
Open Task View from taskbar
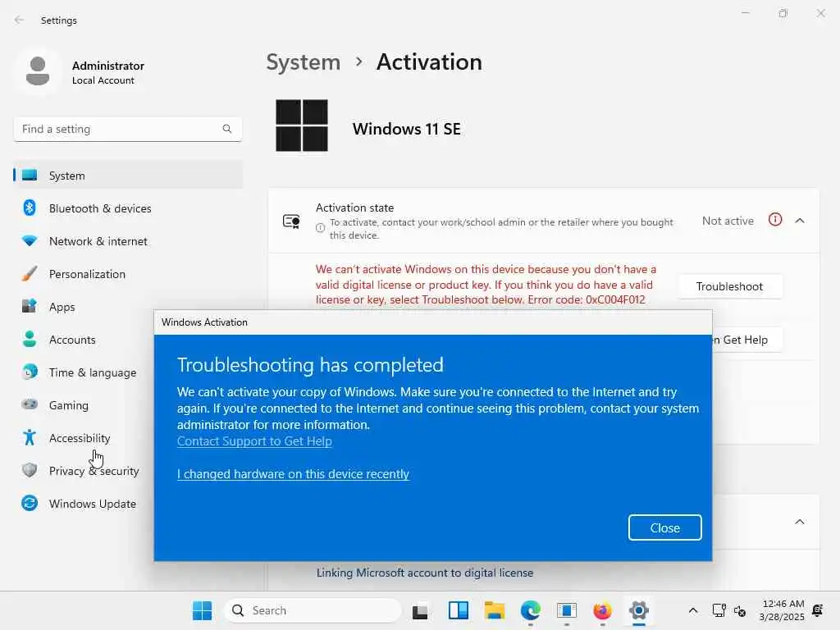pos(420,610)
